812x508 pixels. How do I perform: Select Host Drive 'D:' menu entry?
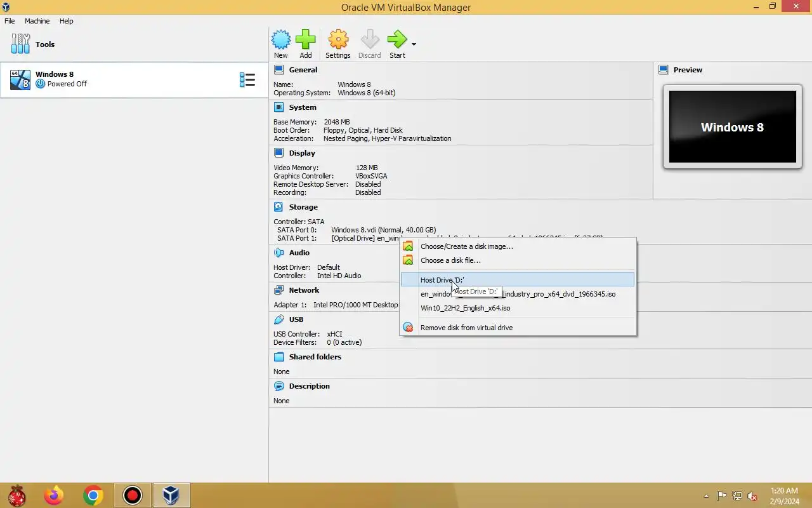[x=518, y=280]
